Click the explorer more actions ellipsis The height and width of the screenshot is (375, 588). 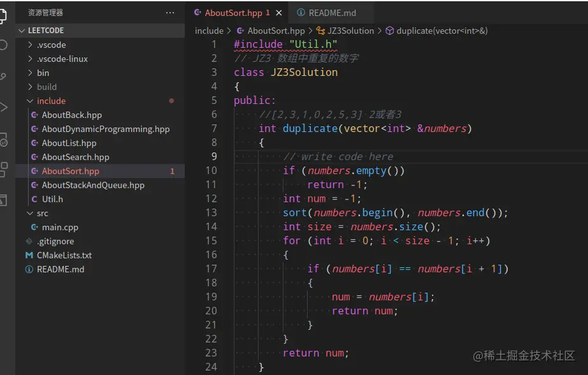pos(170,13)
